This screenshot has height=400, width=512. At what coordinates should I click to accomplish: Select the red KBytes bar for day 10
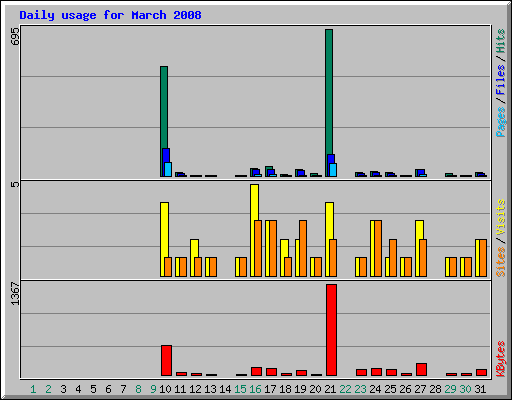point(166,361)
